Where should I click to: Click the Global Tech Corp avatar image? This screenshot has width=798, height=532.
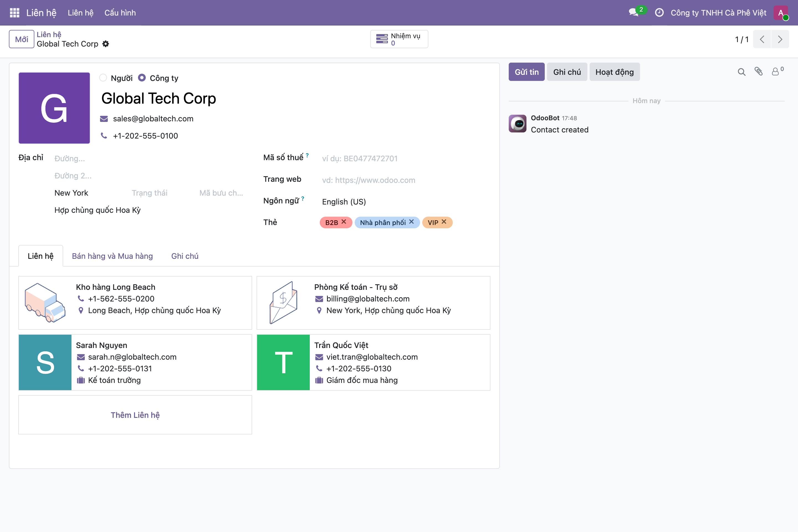(x=54, y=108)
